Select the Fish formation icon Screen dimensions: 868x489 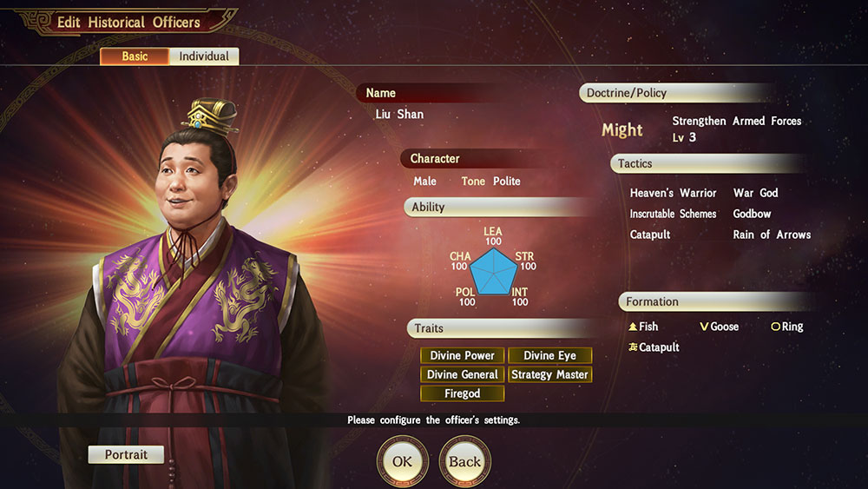click(x=633, y=327)
